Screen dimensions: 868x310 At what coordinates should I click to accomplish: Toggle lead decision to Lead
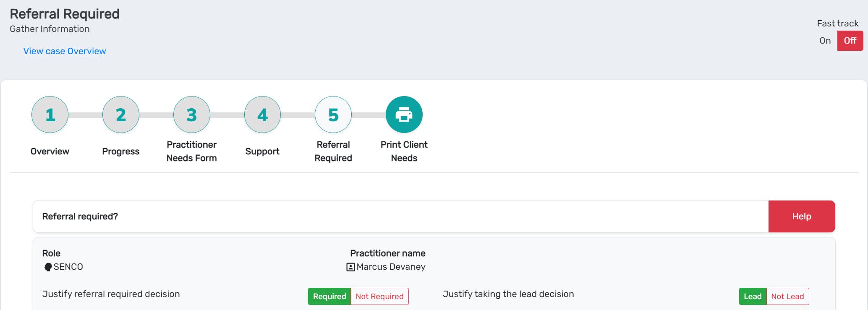753,296
